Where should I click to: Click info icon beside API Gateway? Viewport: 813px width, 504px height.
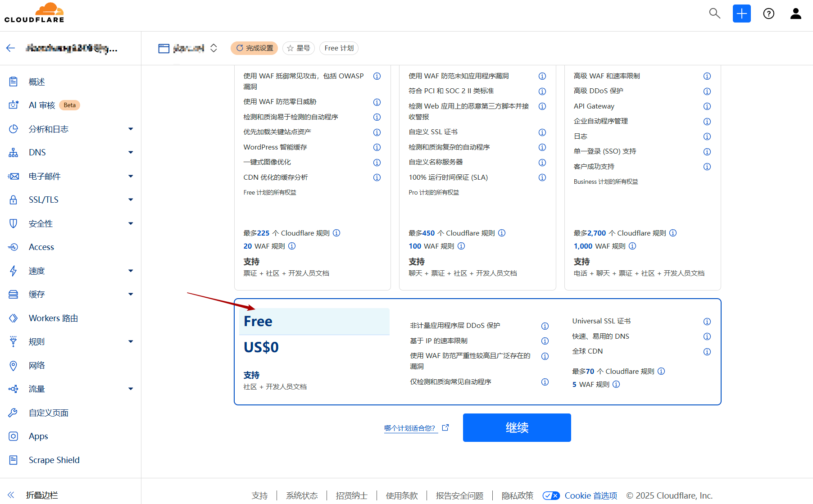[707, 106]
